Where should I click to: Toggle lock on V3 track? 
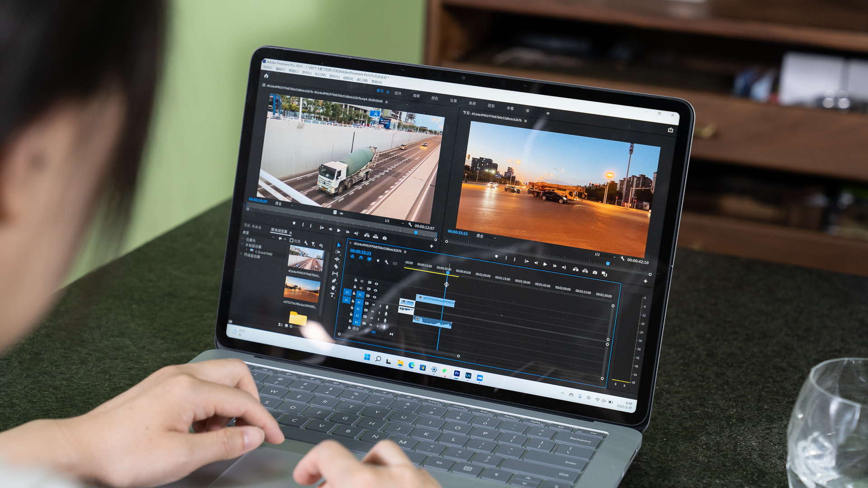356,280
